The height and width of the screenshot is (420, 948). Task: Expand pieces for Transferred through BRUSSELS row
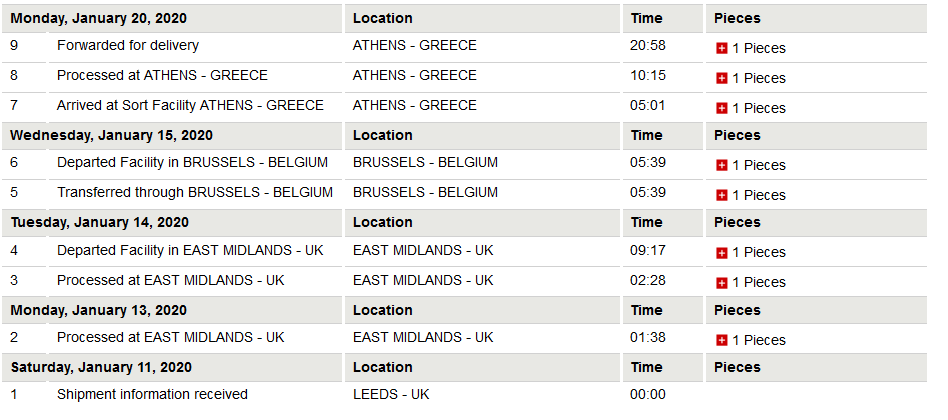721,195
